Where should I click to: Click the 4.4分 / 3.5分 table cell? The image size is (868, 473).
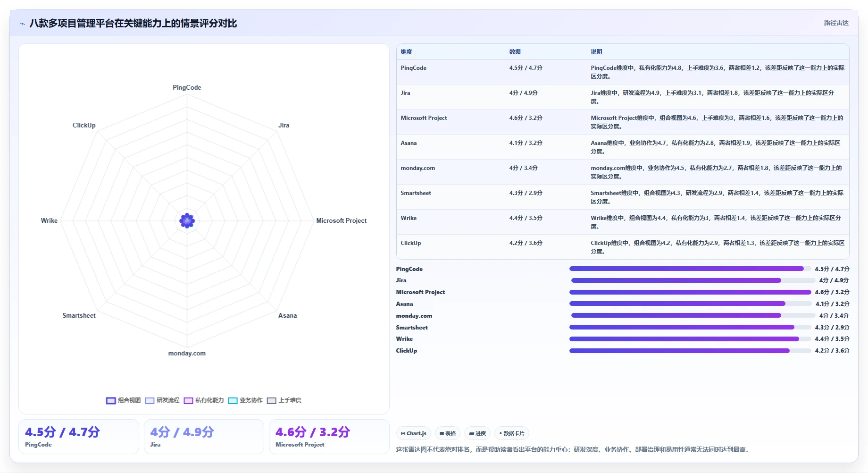tap(526, 218)
